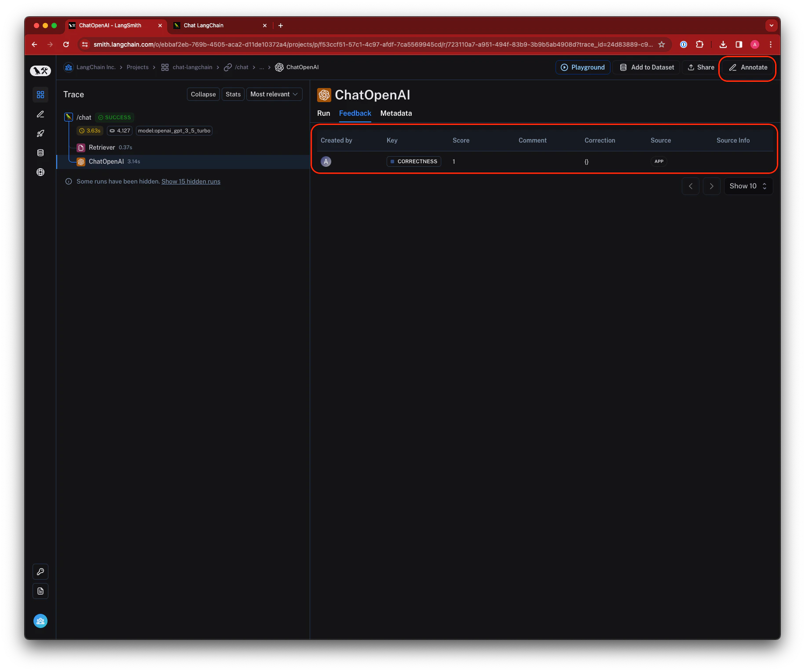The height and width of the screenshot is (672, 805).
Task: Bookmark page with the star icon
Action: 662,44
